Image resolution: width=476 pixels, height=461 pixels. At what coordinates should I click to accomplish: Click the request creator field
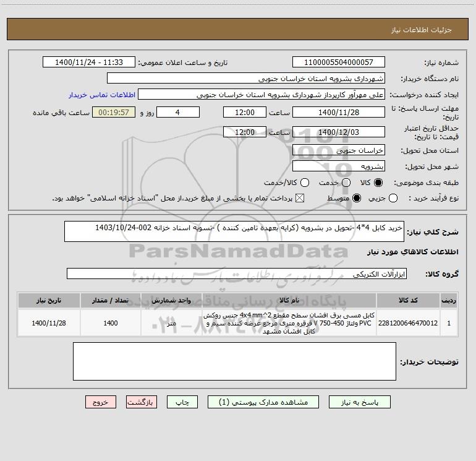pos(261,94)
